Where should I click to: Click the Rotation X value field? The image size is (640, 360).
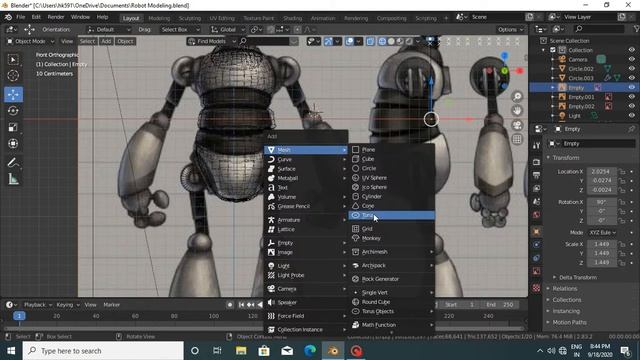click(x=602, y=202)
